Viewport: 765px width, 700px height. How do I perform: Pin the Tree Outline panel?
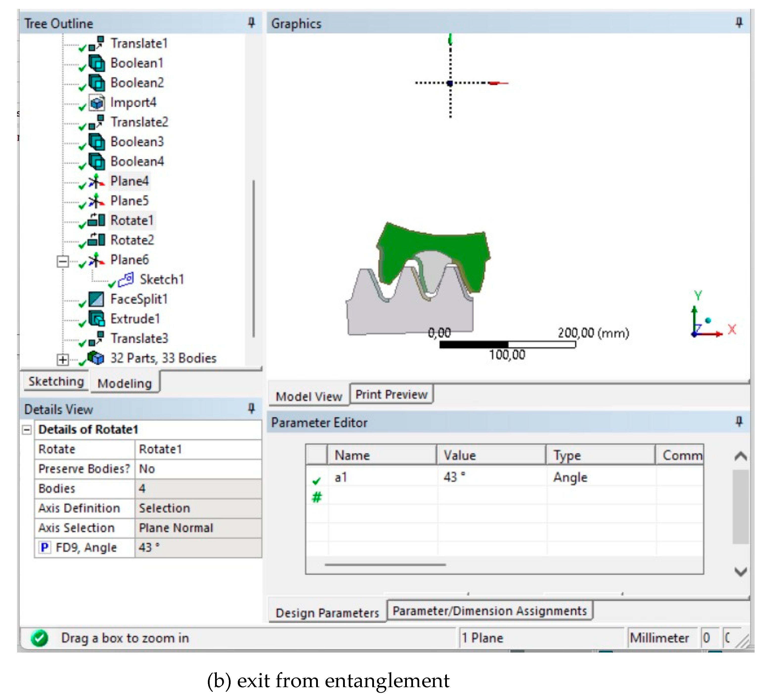[x=251, y=23]
